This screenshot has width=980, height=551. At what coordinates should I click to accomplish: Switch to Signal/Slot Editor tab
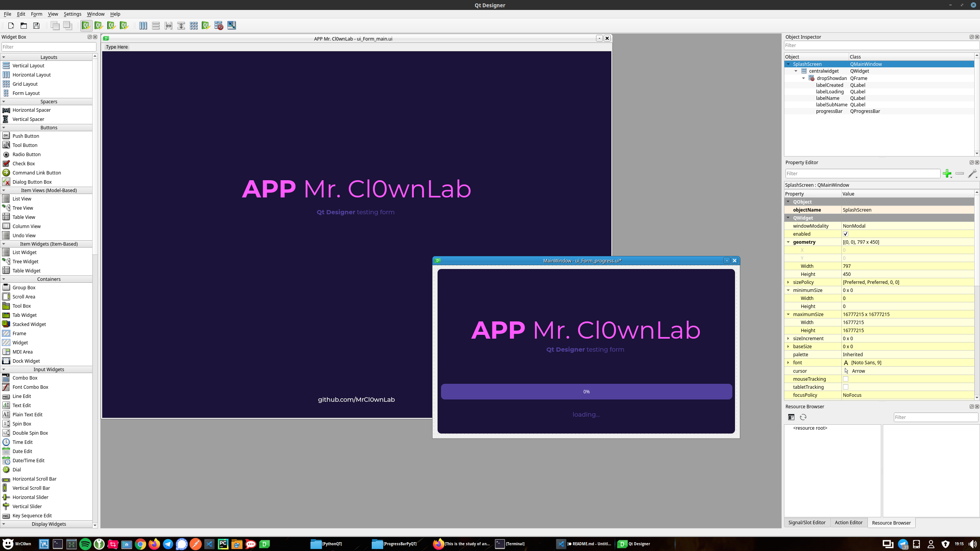pos(807,522)
